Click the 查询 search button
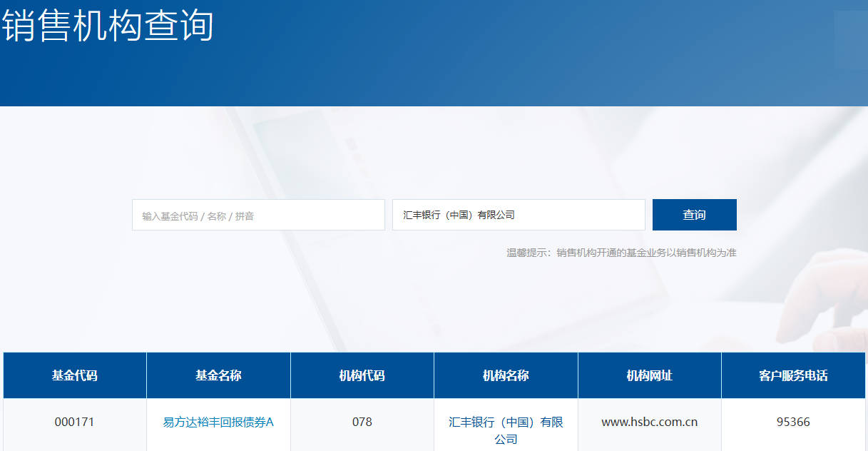 [694, 215]
